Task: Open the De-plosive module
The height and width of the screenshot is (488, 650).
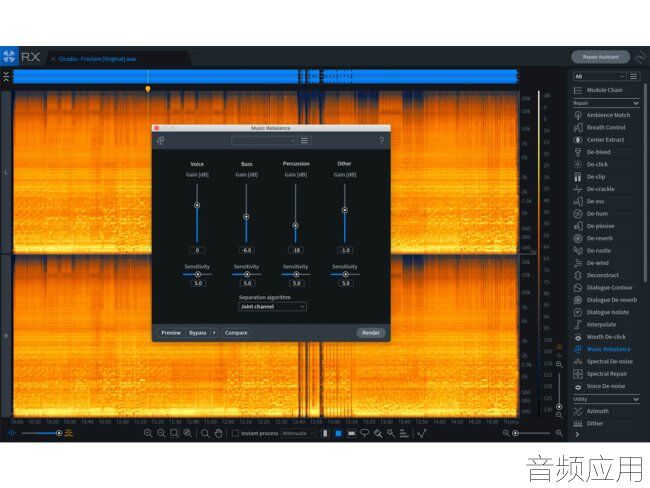Action: click(x=594, y=226)
